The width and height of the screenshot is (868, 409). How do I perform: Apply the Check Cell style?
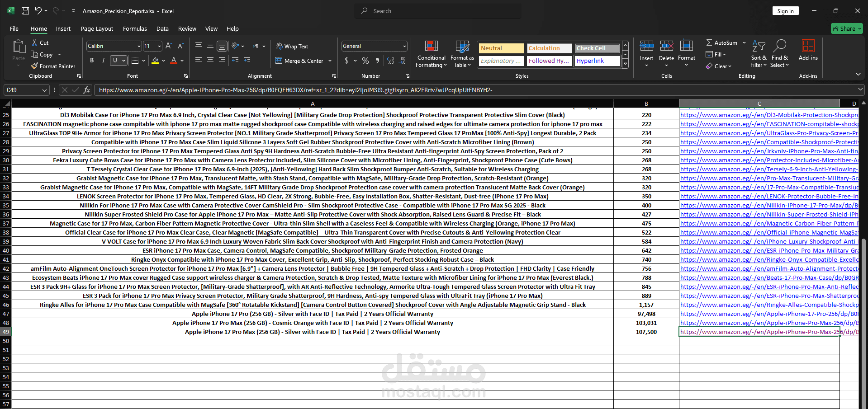click(x=597, y=48)
